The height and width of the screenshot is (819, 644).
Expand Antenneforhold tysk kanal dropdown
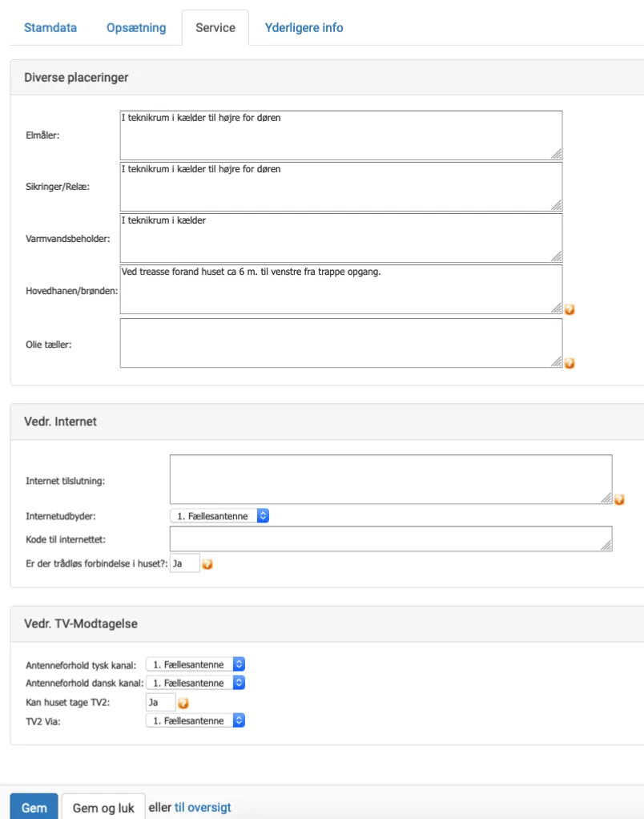point(195,664)
